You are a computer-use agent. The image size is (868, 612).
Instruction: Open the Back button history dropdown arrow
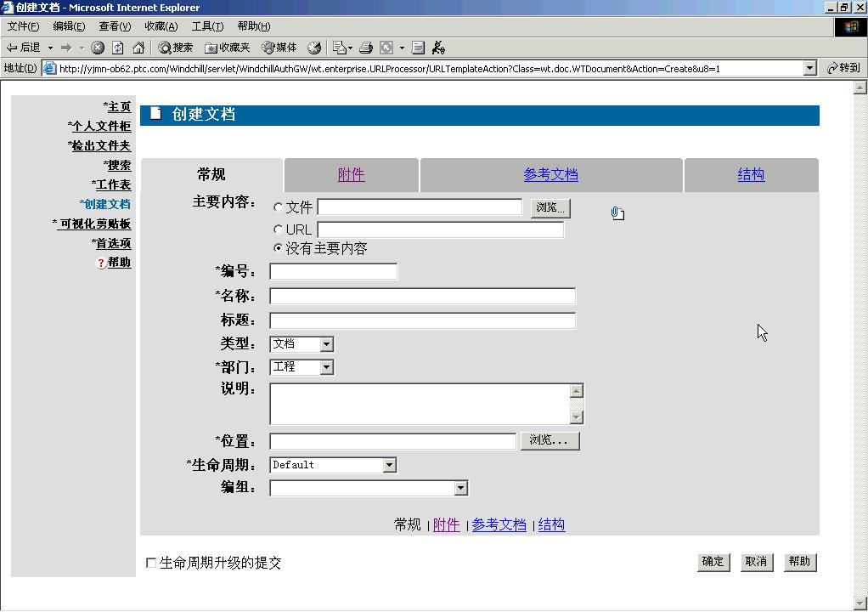50,48
